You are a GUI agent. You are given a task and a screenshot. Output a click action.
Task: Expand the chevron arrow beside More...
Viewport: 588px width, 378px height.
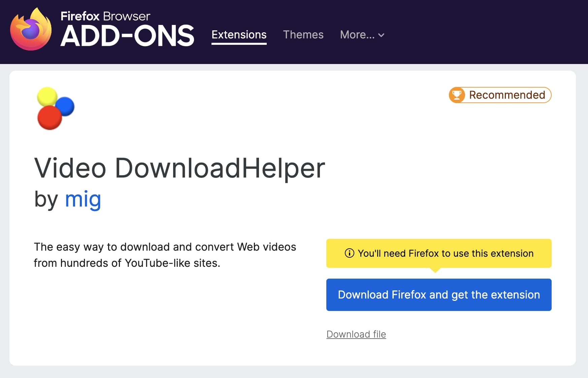coord(381,35)
